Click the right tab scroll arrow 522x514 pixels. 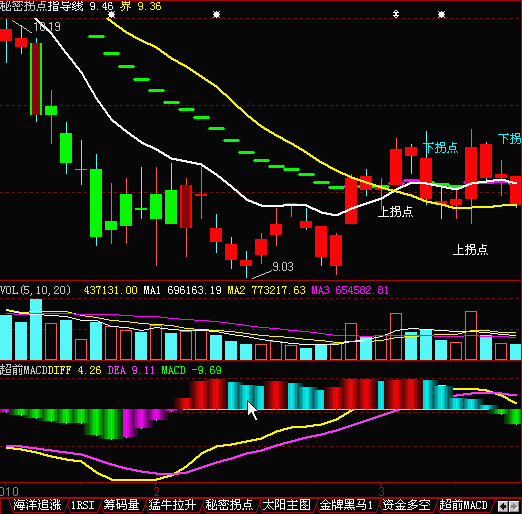514,507
